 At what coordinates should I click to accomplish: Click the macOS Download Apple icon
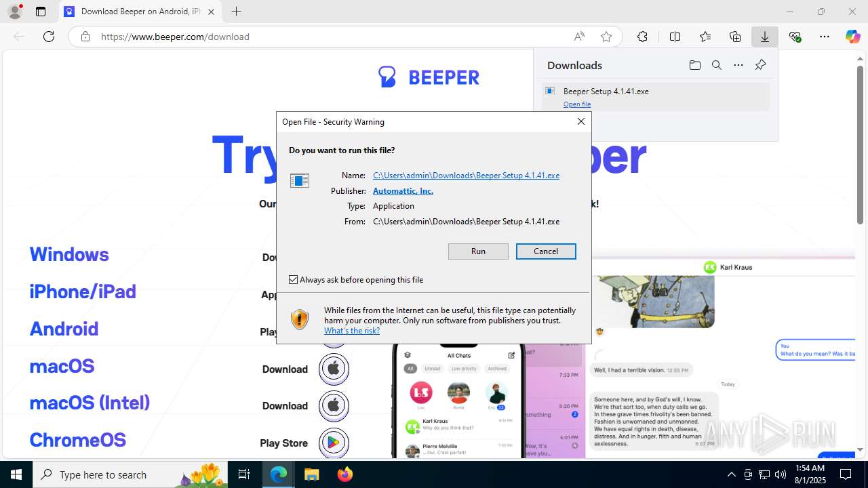tap(334, 369)
